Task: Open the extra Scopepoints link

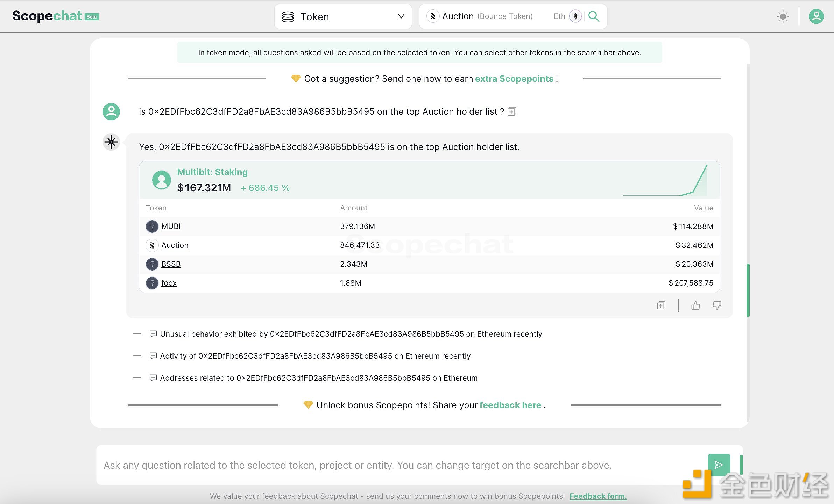Action: 514,79
